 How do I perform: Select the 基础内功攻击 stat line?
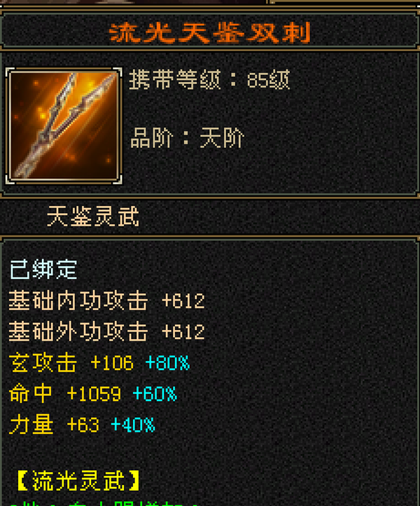click(106, 301)
